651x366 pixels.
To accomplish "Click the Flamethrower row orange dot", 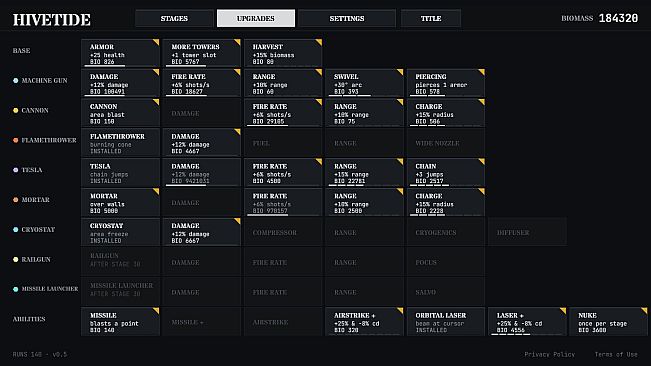I will (x=15, y=140).
